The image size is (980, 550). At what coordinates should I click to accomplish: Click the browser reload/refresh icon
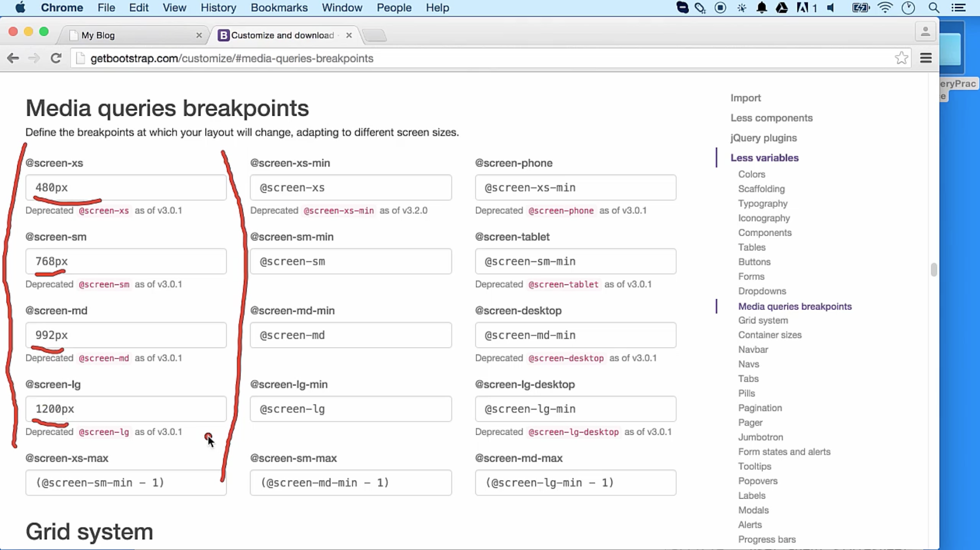click(57, 59)
